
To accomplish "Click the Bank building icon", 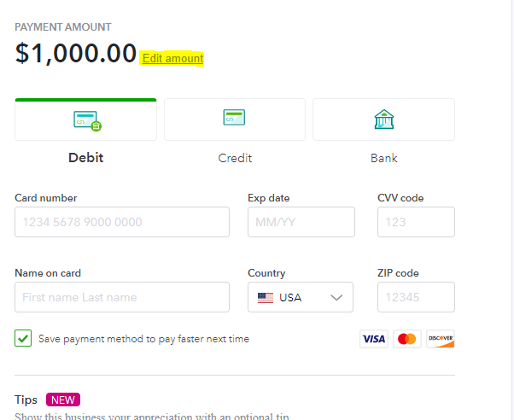I will (x=383, y=120).
